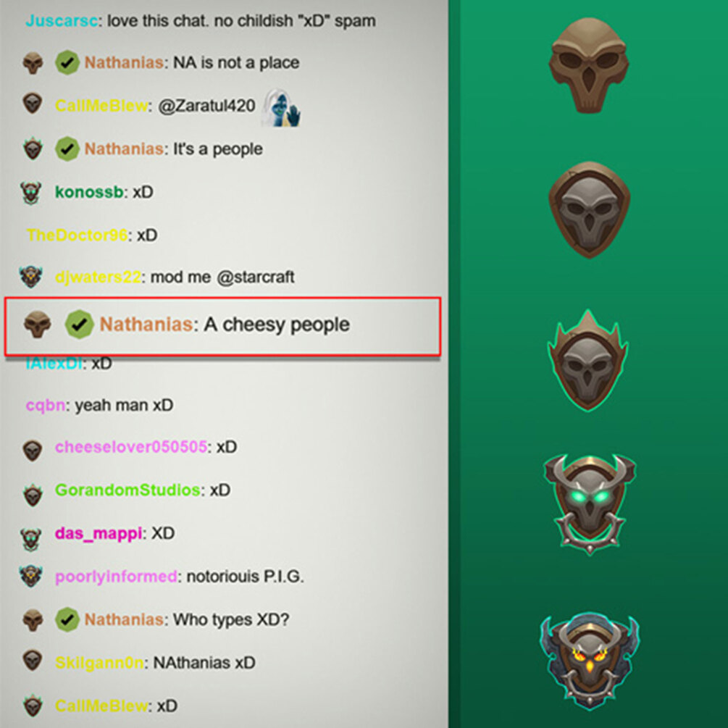
Task: Click the Skilgann0n username
Action: [99, 663]
